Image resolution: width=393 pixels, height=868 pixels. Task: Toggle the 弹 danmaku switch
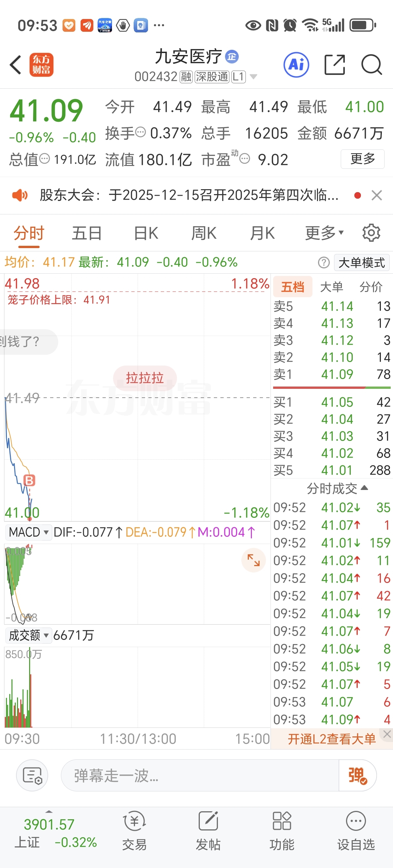click(357, 775)
